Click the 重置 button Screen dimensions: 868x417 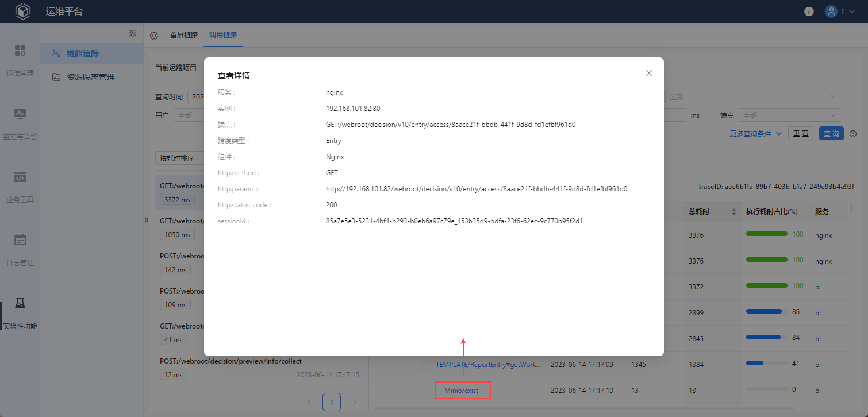click(x=801, y=134)
